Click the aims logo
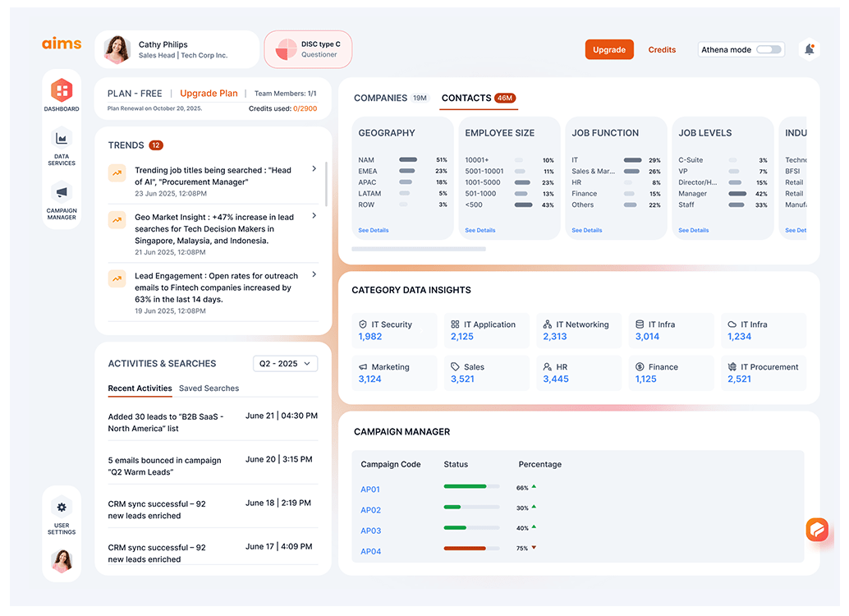849x616 pixels. (x=62, y=44)
